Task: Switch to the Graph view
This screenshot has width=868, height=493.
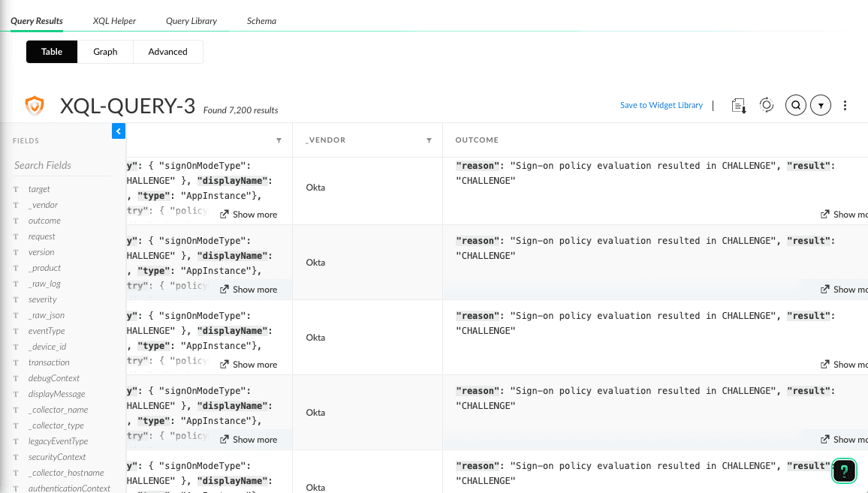Action: tap(105, 52)
